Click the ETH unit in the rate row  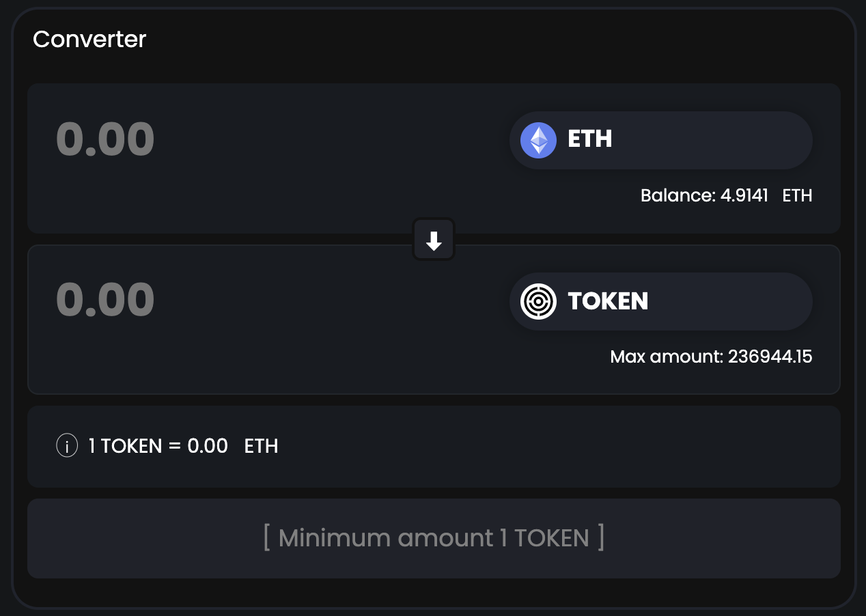261,447
